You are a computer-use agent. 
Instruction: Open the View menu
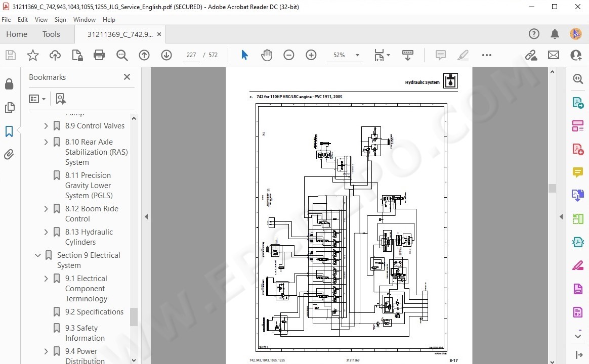tap(41, 20)
